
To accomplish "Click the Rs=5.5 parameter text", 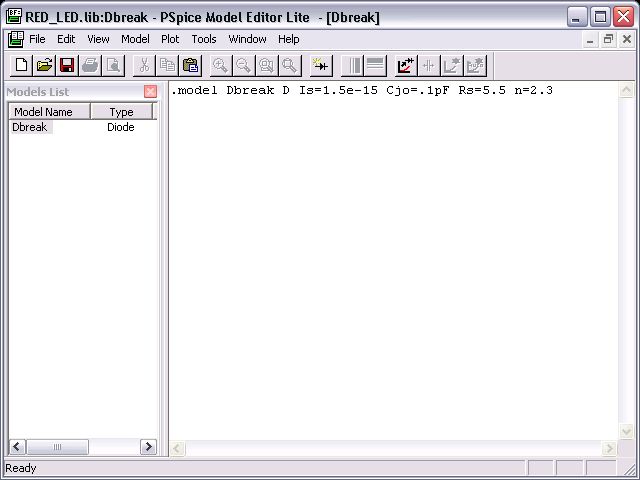I will [x=482, y=90].
